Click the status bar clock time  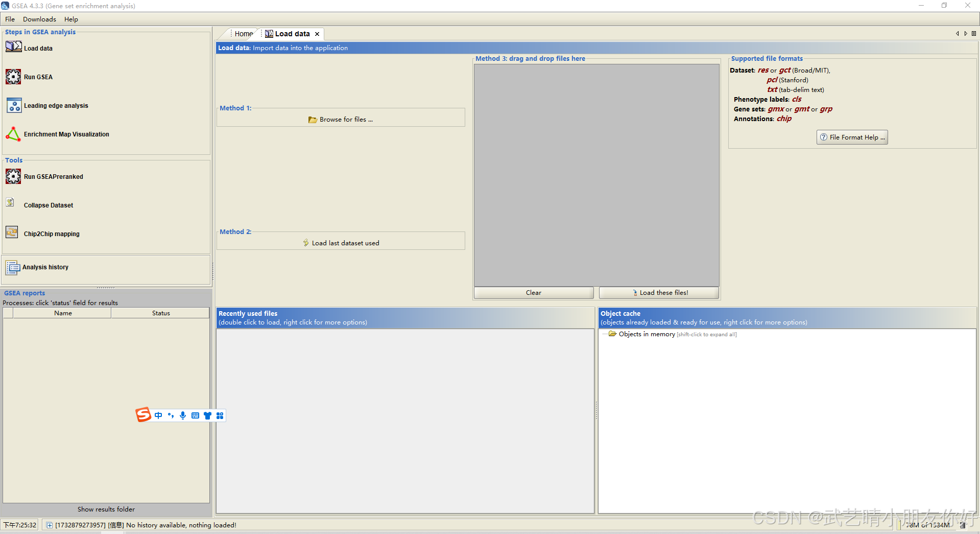click(20, 525)
